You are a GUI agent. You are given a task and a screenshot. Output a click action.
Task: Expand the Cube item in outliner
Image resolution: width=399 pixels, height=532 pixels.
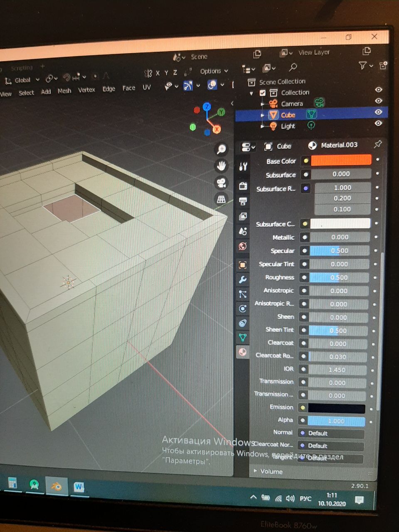(262, 115)
